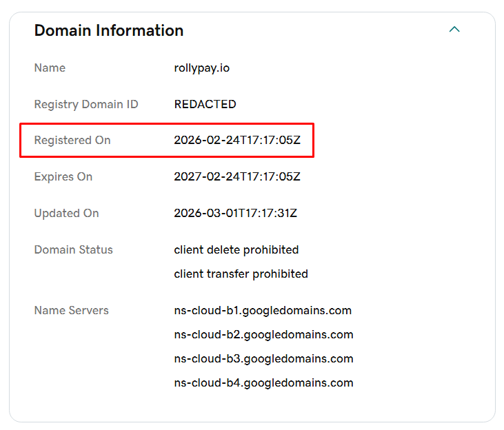Click the Registry Domain ID label

click(x=86, y=104)
